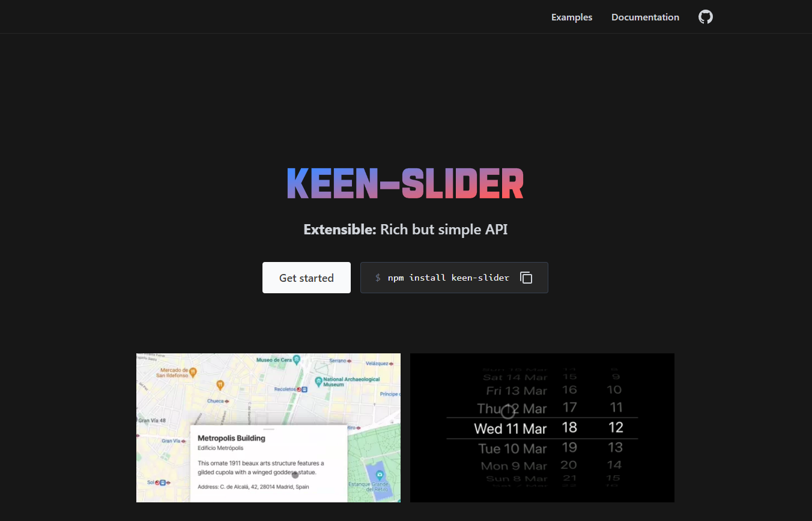Select 'Wed 11 Mar' in the date wheel

(511, 428)
